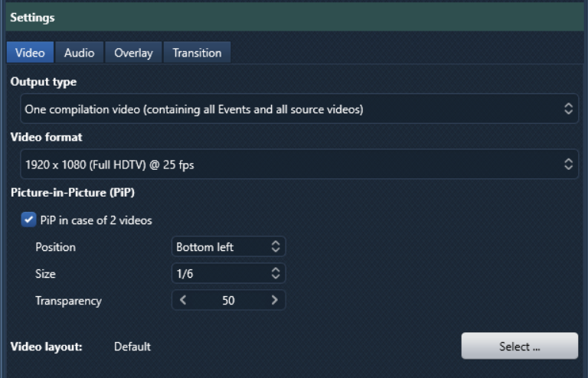Click the Output type heading

pos(44,82)
